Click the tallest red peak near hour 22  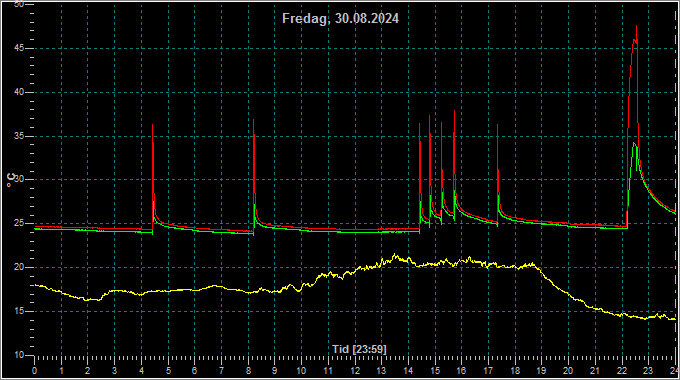636,27
